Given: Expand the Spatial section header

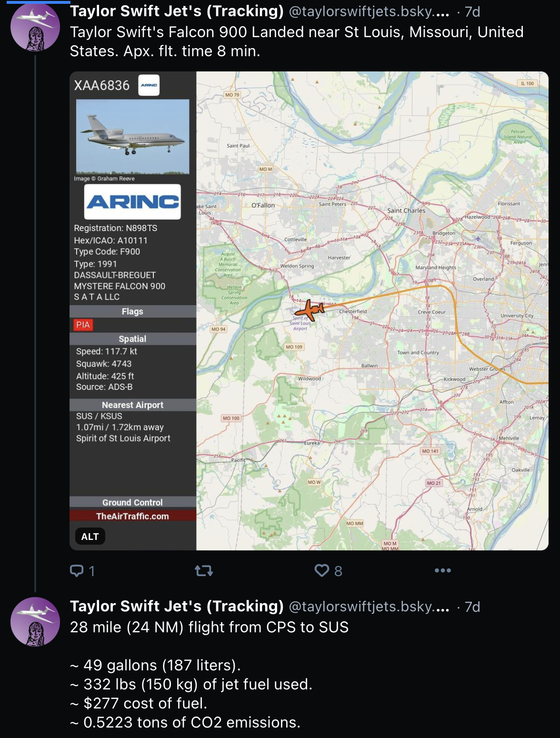Looking at the screenshot, I should tap(132, 339).
